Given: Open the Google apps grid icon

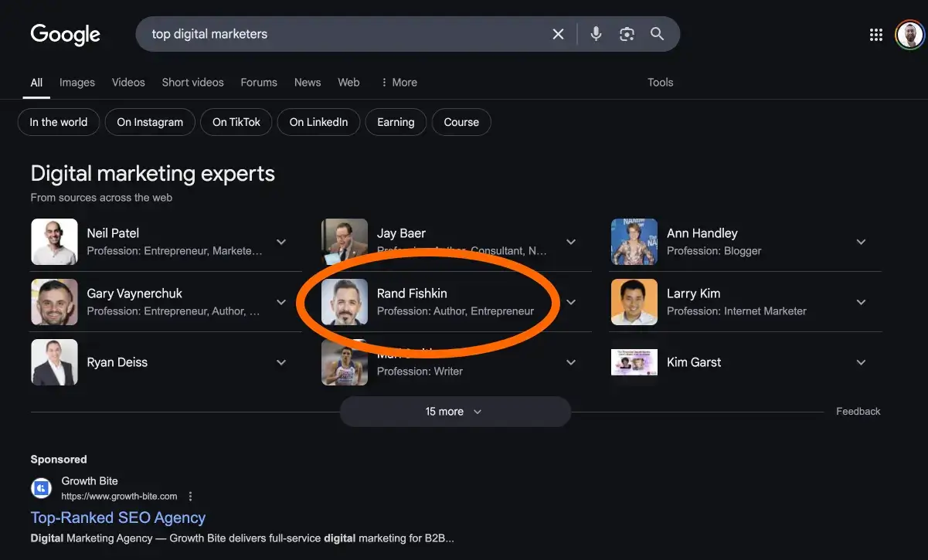Looking at the screenshot, I should [875, 35].
